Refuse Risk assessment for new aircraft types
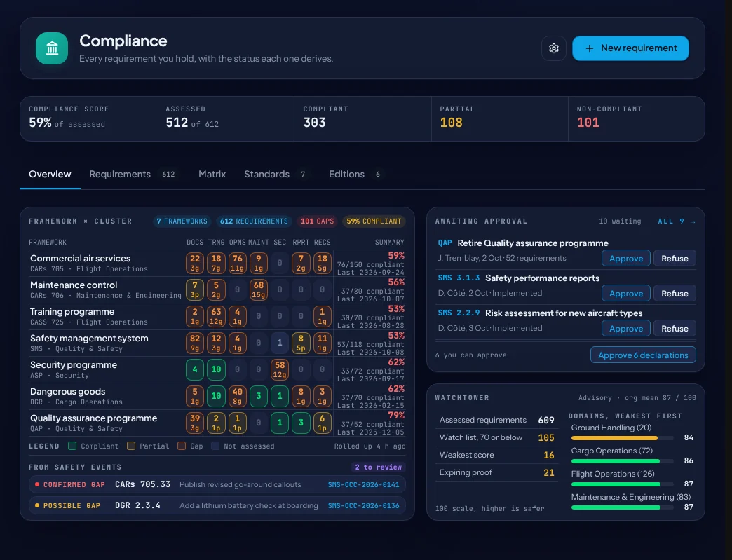Screen dimensions: 732x560 pos(675,328)
